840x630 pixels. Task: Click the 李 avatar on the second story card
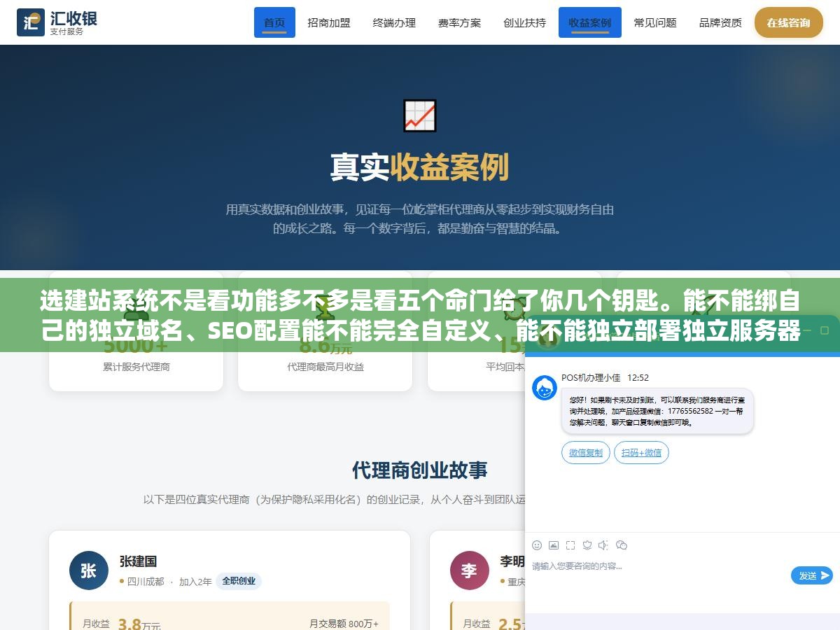click(x=470, y=570)
